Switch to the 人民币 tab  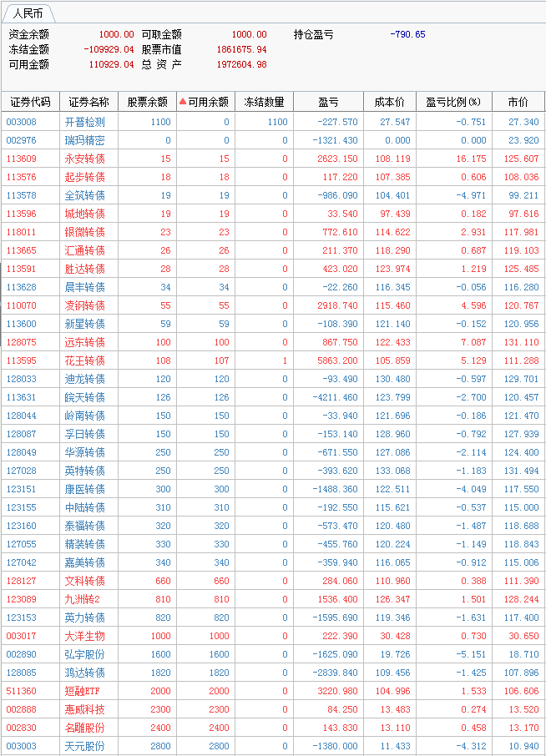coord(28,13)
